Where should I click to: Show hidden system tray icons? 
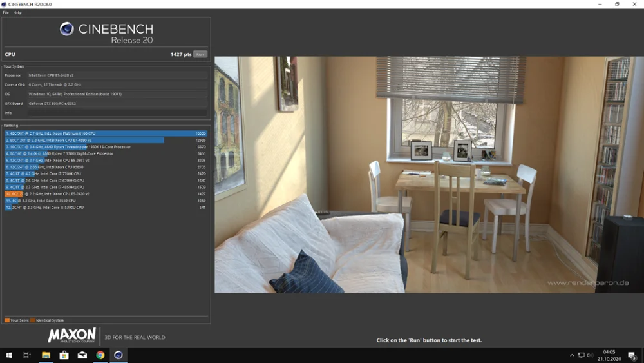coord(572,355)
